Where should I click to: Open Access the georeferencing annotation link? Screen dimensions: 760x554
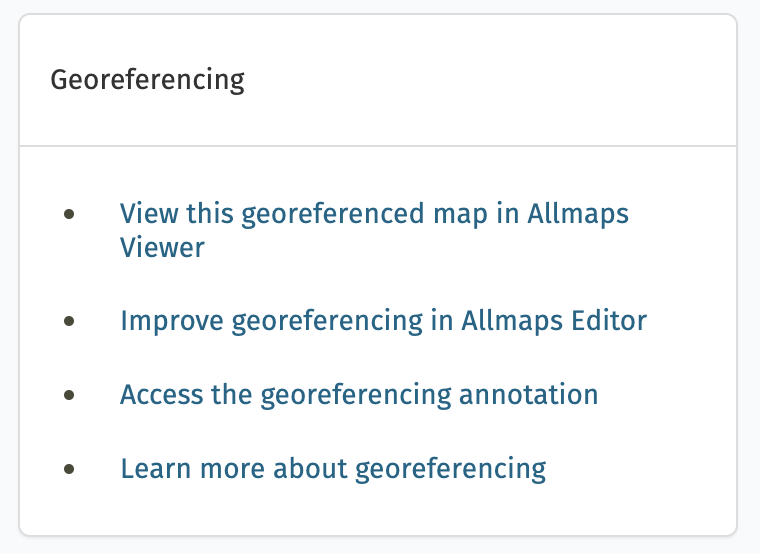[359, 394]
